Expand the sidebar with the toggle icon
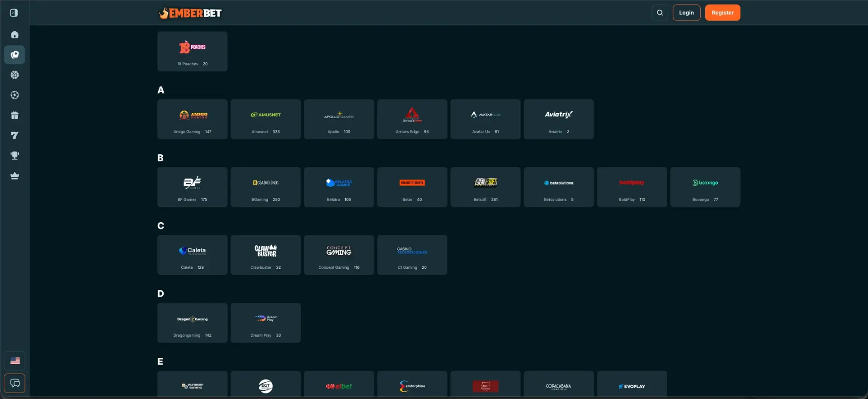The height and width of the screenshot is (399, 868). pos(14,13)
